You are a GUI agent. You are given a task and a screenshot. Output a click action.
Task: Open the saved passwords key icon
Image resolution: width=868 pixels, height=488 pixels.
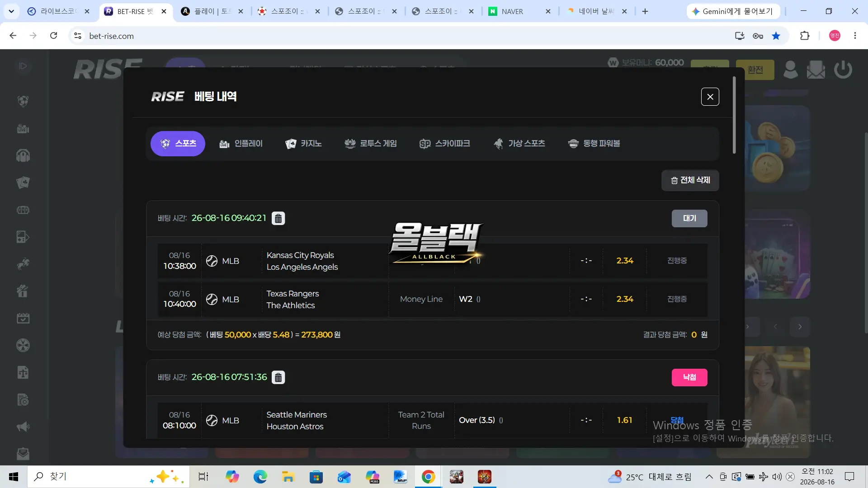758,36
